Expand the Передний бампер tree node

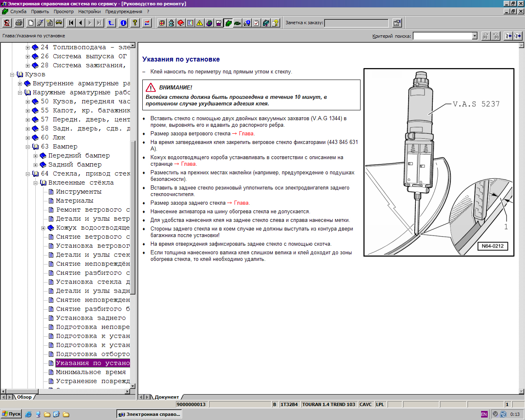(x=35, y=156)
